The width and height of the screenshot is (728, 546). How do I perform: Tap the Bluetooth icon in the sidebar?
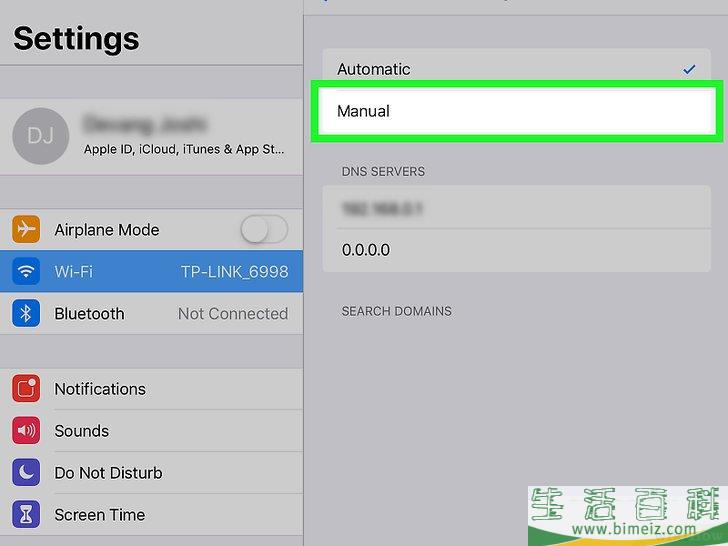click(x=26, y=313)
